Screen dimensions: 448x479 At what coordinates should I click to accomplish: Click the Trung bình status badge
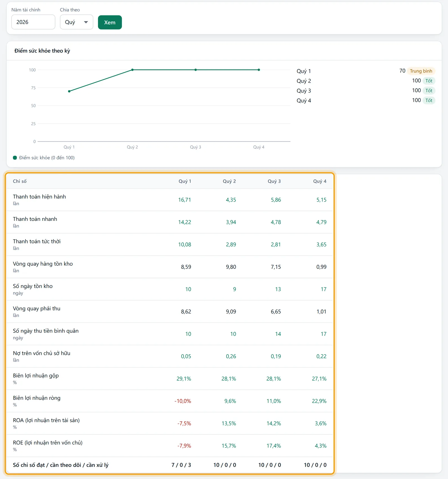[421, 71]
